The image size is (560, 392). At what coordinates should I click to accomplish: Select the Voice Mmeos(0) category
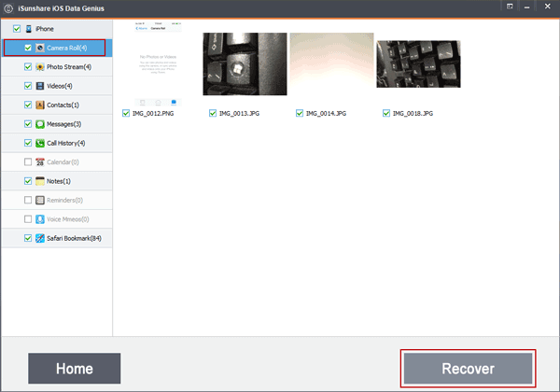pyautogui.click(x=57, y=219)
